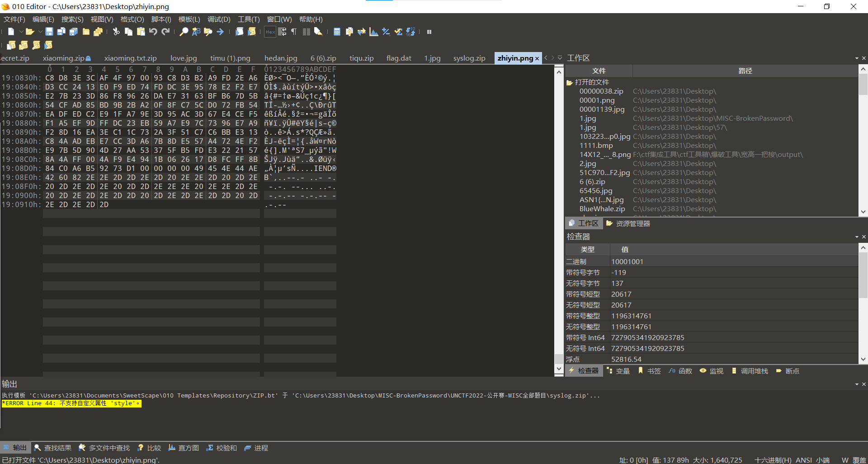This screenshot has width=868, height=464.
Task: Open the 查找结果 tab at bottom
Action: tap(52, 448)
